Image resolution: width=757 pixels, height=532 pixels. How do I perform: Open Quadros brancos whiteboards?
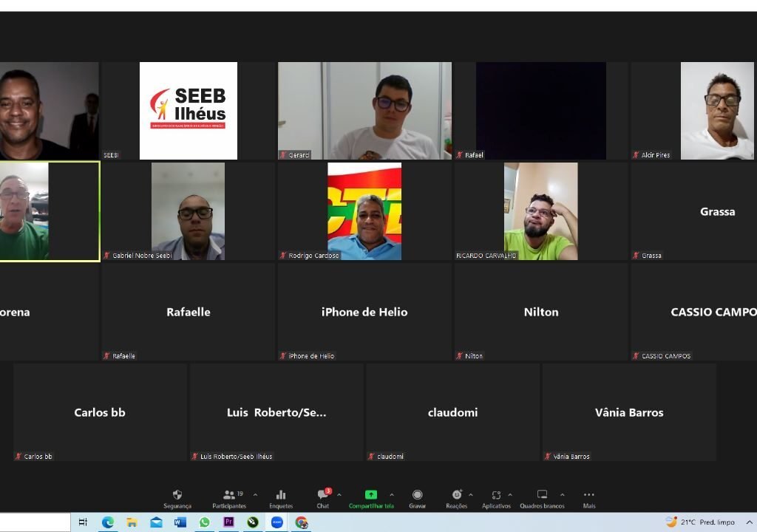542,499
